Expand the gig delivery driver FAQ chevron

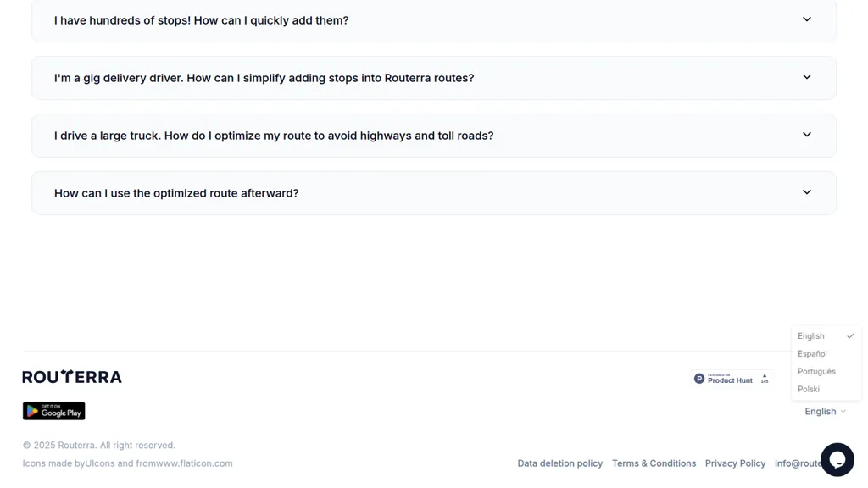(807, 77)
